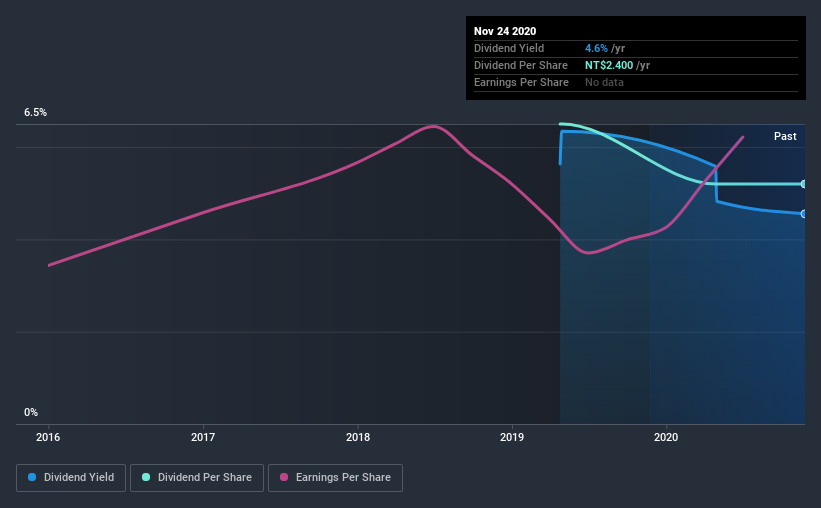Click the blue Dividend Yield legend dot
Screen dimensions: 821x508
(x=32, y=477)
